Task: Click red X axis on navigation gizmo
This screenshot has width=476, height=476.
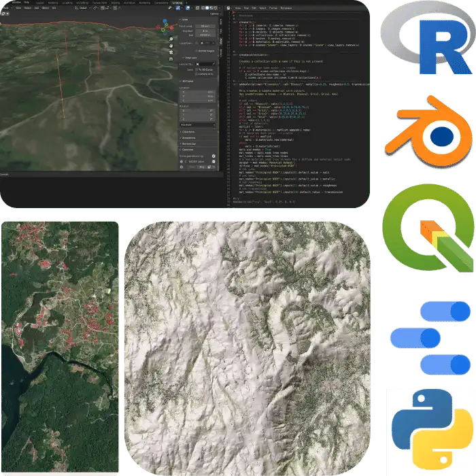Action: tap(171, 28)
